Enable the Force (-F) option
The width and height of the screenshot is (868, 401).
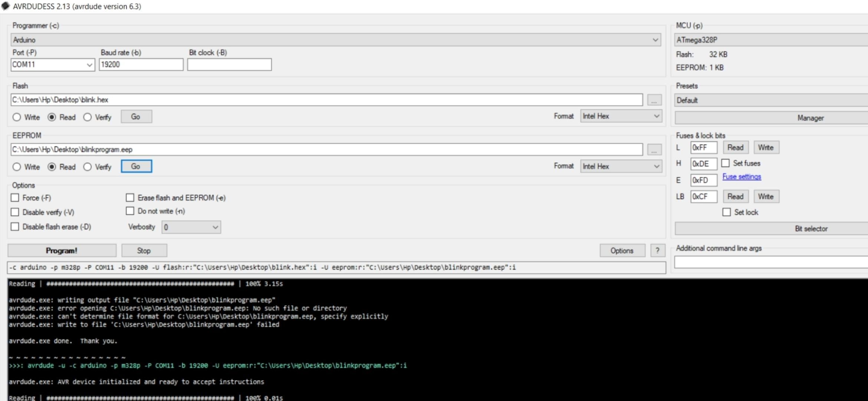[x=15, y=198]
